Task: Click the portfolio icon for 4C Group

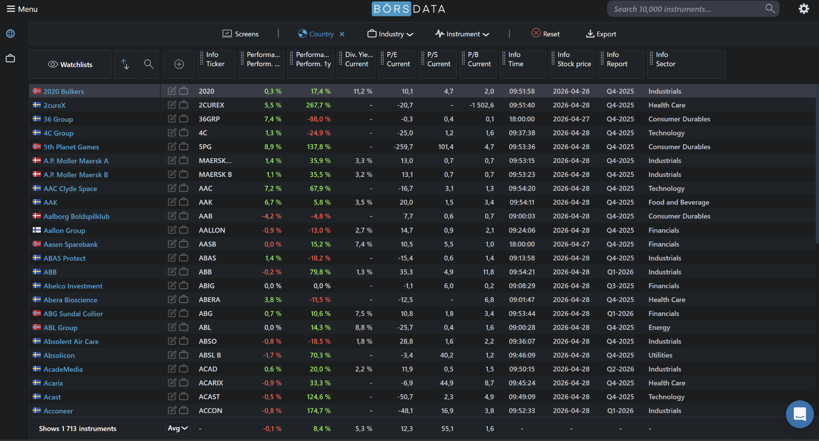Action: click(184, 133)
